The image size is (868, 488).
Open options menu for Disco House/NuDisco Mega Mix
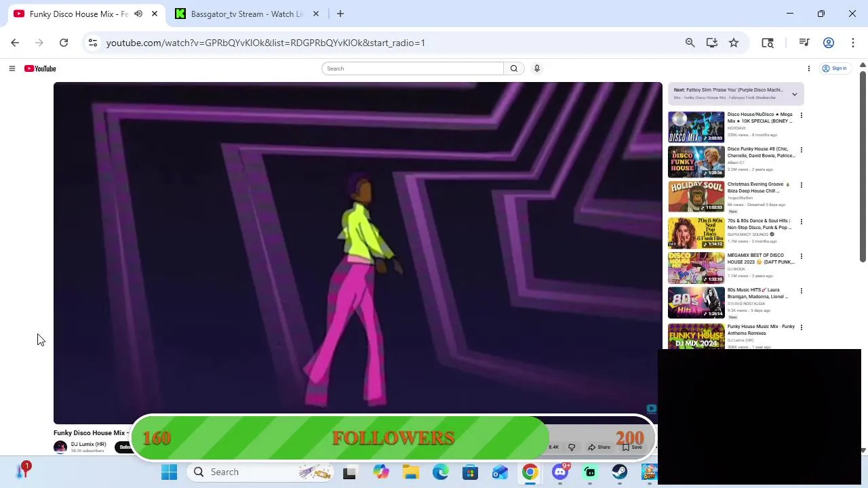pos(801,116)
